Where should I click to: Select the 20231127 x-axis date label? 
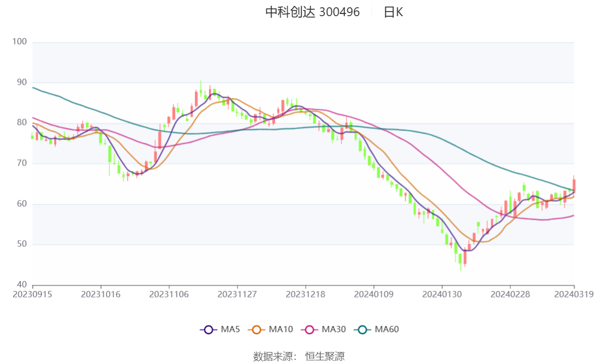coord(237,295)
